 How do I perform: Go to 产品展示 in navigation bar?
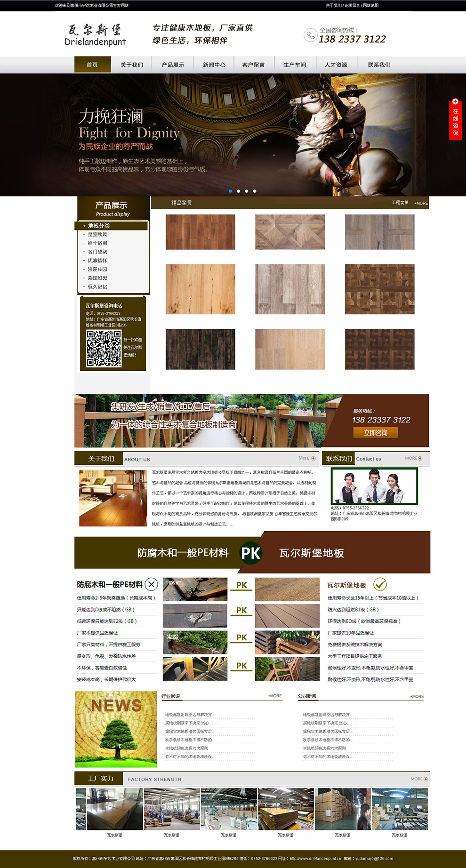pos(173,65)
